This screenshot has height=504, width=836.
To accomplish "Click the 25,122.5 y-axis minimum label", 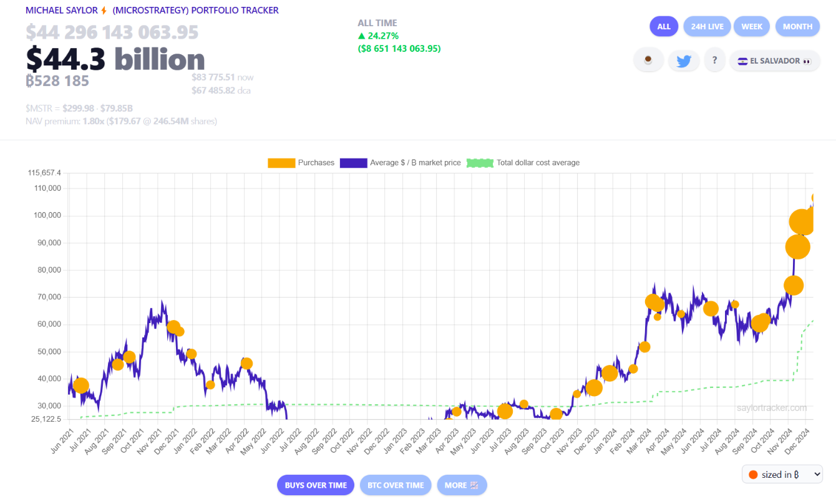I will (x=46, y=420).
